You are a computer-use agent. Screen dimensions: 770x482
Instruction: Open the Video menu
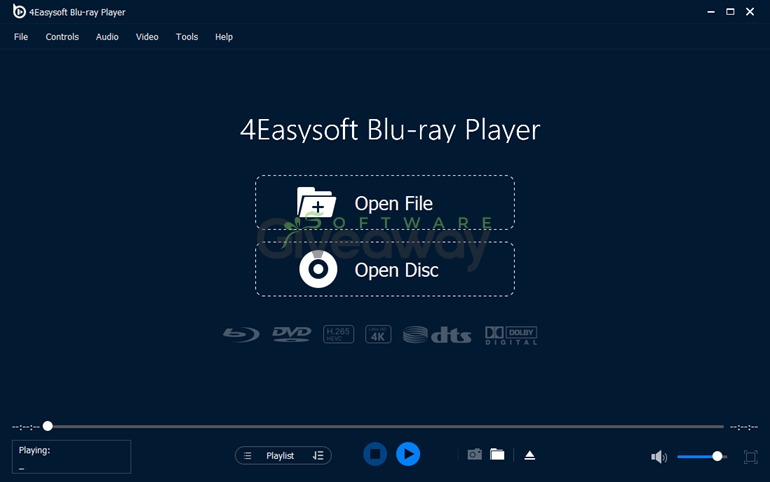pos(147,37)
